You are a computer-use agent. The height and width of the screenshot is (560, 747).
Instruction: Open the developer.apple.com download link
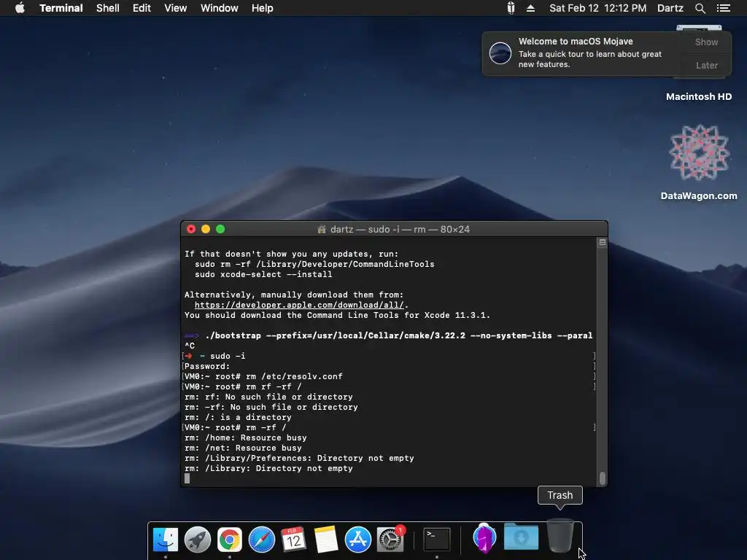[x=299, y=305]
